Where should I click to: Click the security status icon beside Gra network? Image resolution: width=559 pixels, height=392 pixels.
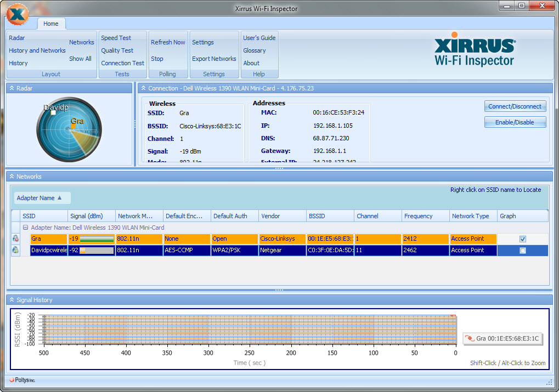click(16, 238)
